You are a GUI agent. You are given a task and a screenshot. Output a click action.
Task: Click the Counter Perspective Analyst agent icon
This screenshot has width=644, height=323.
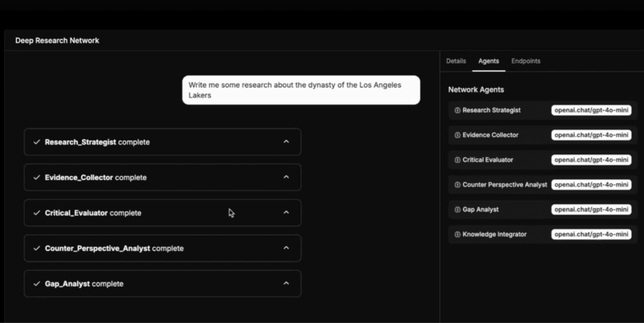(457, 185)
